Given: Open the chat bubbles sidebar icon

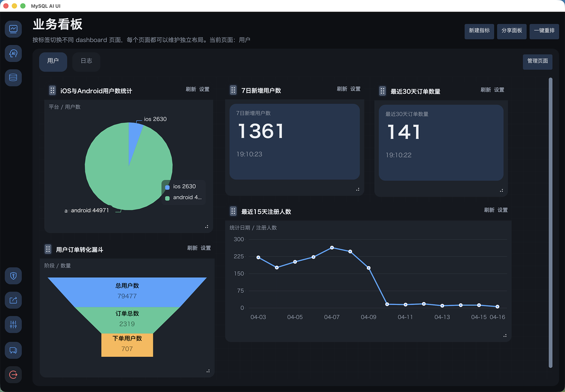Looking at the screenshot, I should [x=13, y=350].
